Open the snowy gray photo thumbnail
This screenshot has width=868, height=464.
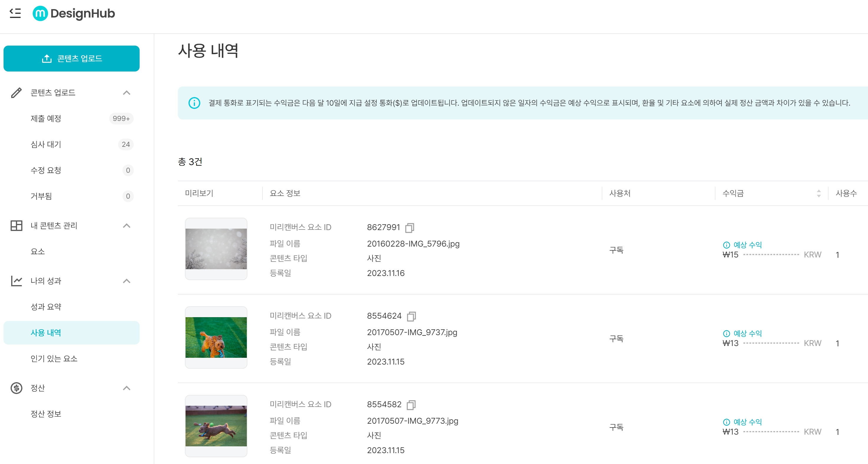[216, 249]
